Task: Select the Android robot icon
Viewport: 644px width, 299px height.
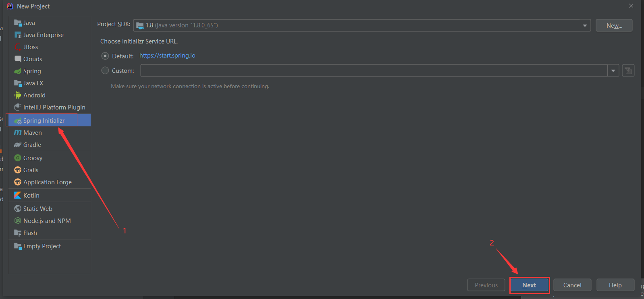Action: (x=18, y=95)
